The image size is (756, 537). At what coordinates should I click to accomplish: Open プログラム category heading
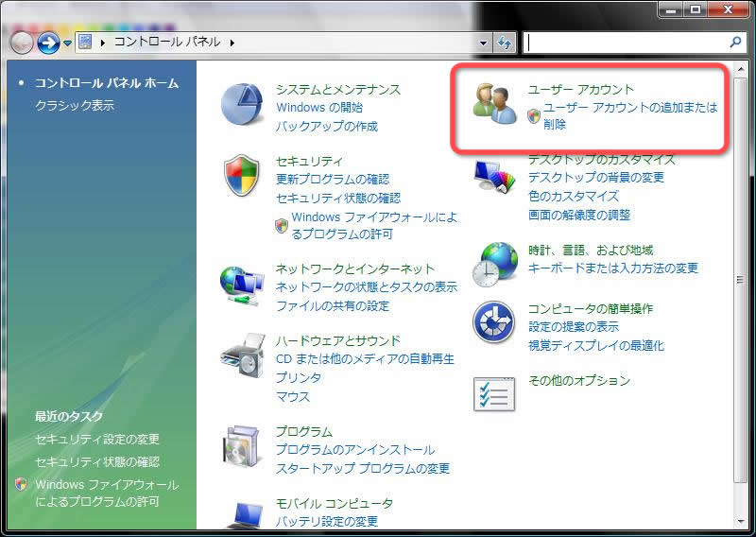(x=303, y=431)
